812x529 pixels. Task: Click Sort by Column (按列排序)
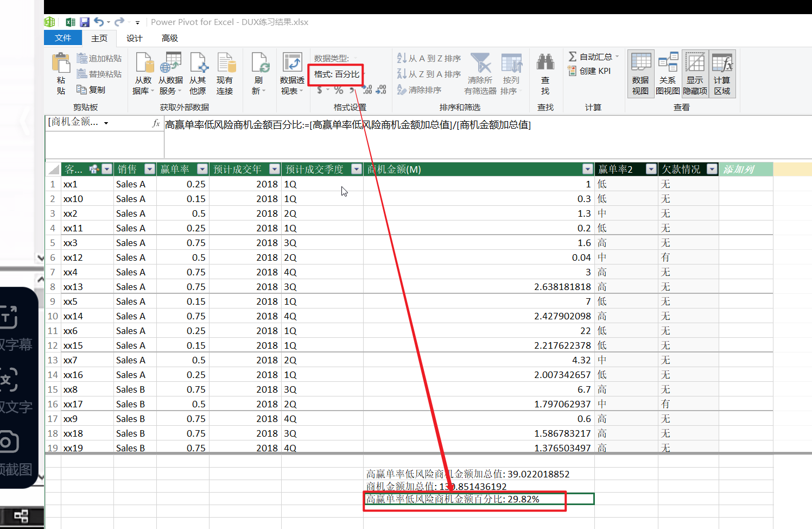(511, 74)
